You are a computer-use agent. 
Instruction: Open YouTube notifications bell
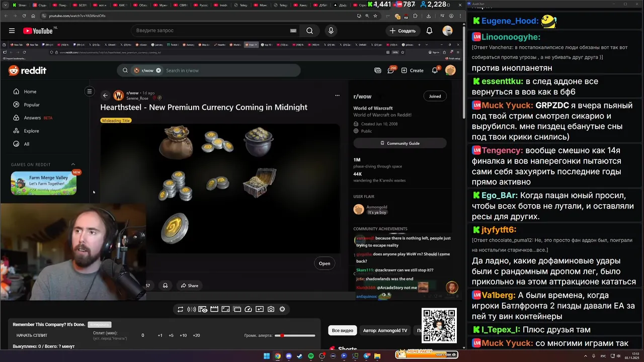click(x=429, y=31)
